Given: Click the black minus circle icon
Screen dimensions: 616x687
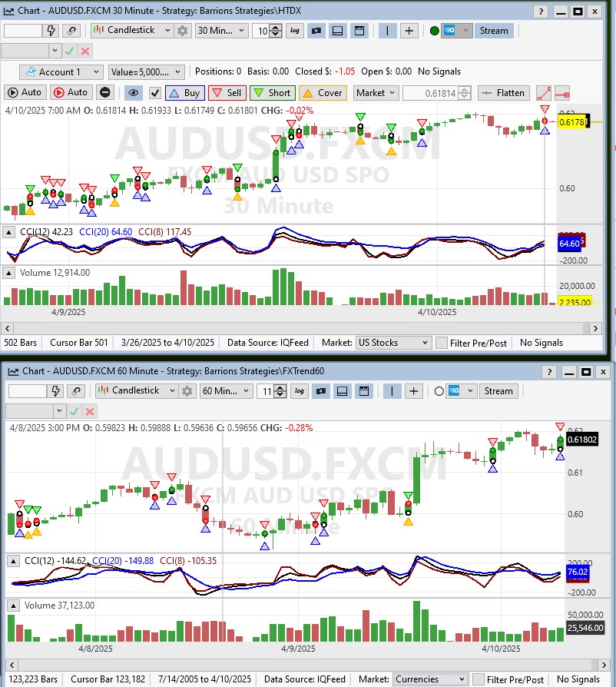Looking at the screenshot, I should point(105,92).
